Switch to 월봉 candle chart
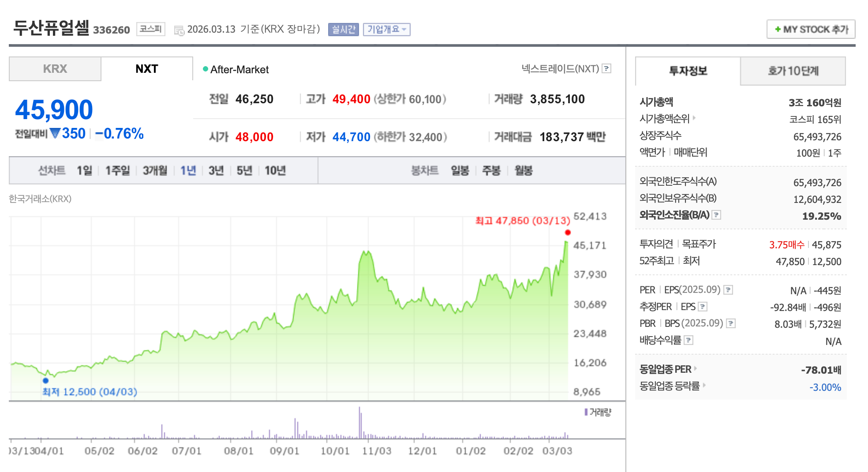The image size is (868, 472). [524, 170]
